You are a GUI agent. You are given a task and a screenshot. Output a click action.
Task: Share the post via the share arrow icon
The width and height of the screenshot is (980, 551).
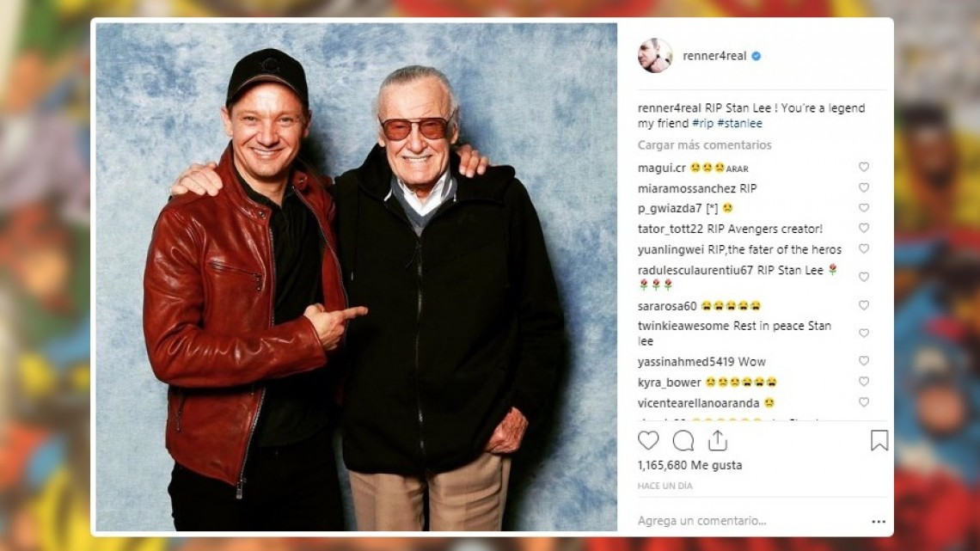pos(717,440)
